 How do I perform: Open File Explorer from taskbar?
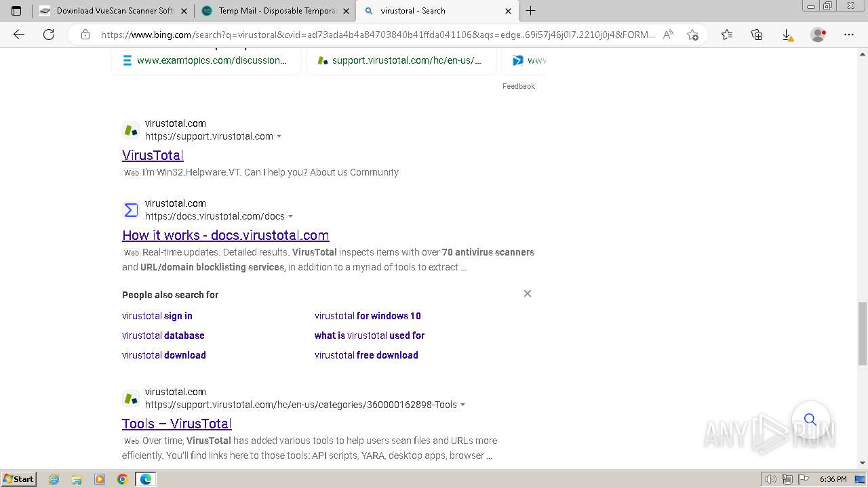coord(77,479)
